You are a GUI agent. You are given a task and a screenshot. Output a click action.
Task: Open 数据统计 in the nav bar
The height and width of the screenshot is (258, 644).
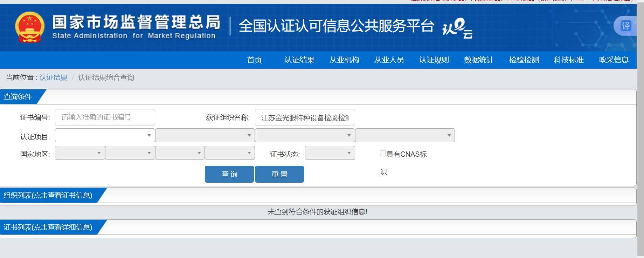479,60
